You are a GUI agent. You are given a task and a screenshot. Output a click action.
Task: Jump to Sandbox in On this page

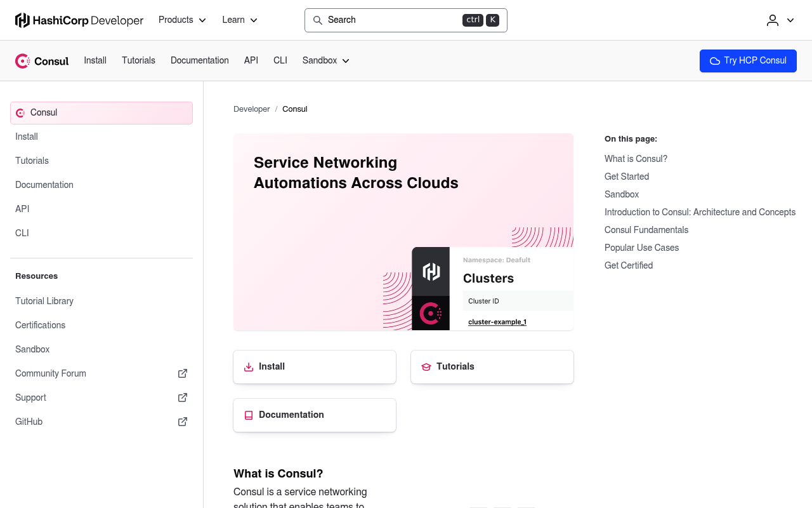(x=622, y=194)
